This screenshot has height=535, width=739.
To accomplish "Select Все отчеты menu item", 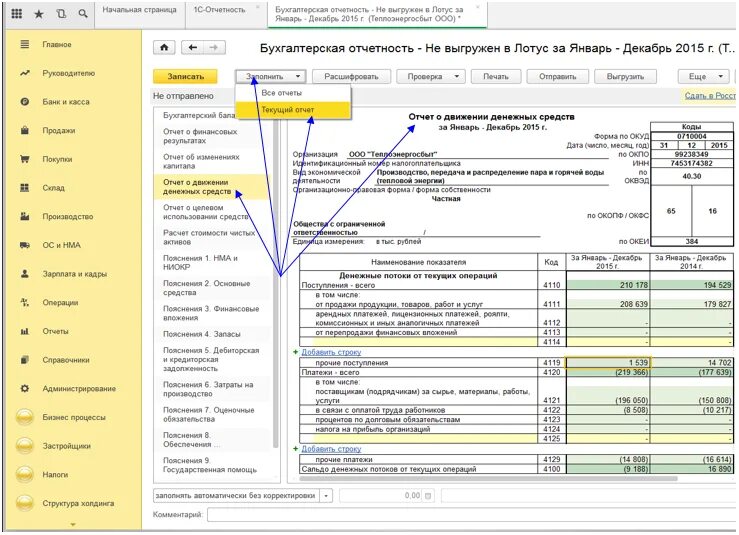I will (293, 93).
